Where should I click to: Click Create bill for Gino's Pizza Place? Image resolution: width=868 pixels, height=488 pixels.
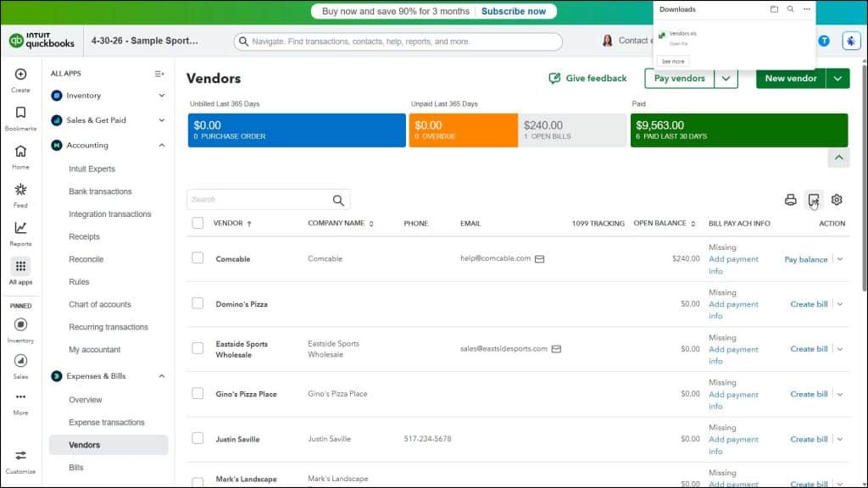tap(809, 394)
